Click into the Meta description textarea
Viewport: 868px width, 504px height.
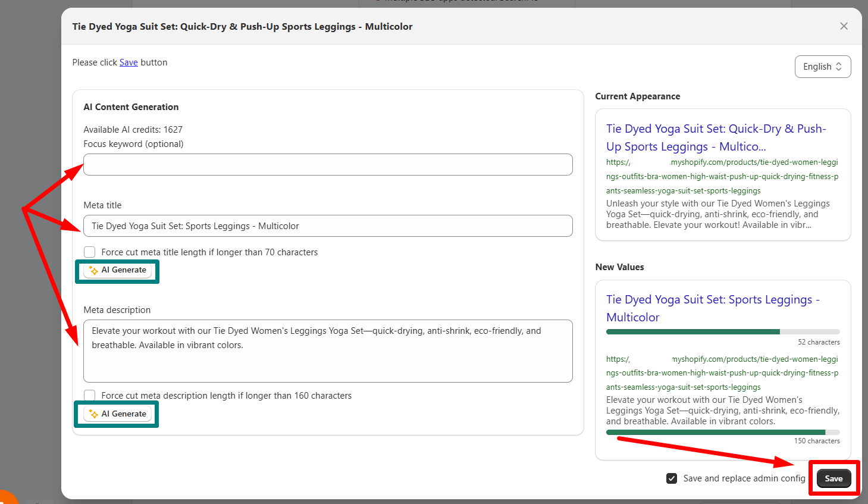point(328,351)
